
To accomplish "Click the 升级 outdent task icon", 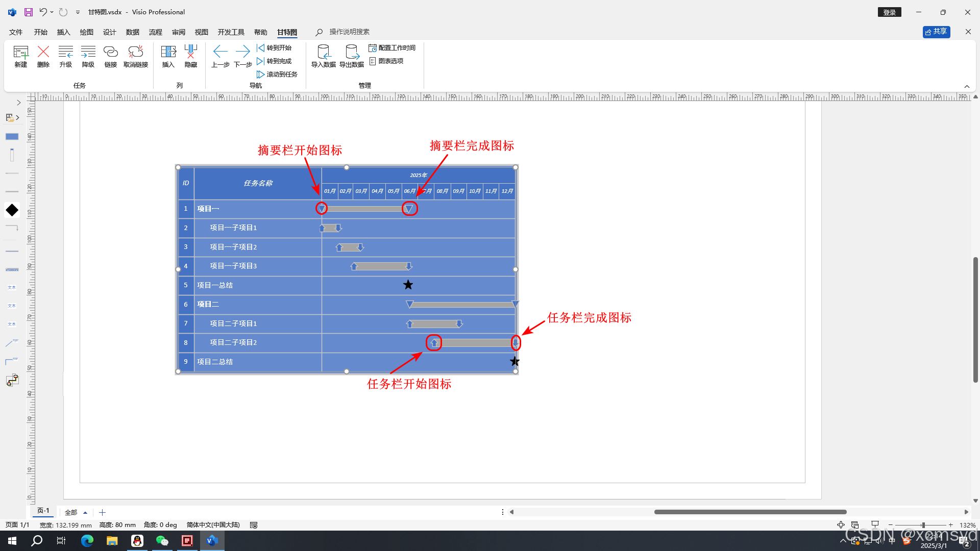I will [66, 52].
